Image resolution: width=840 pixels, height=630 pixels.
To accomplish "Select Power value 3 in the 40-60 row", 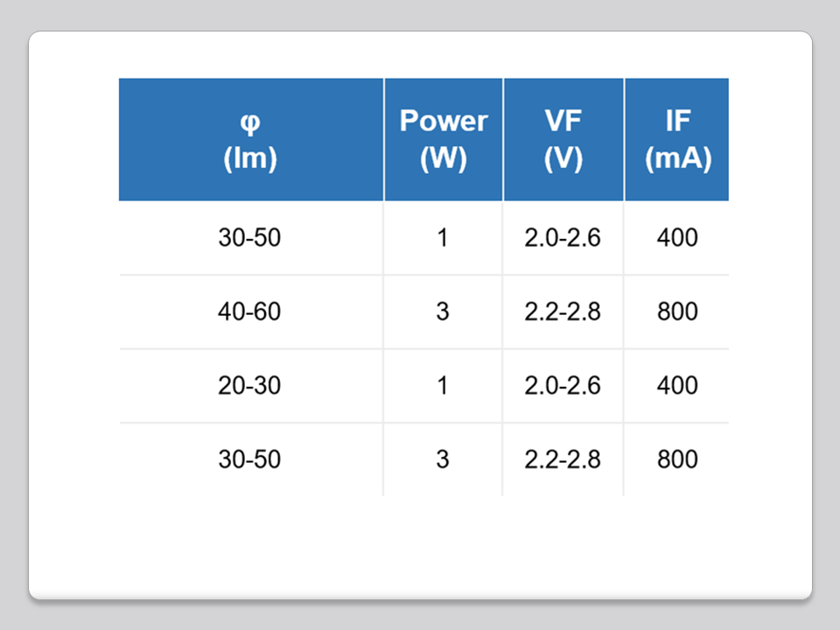I will 443,311.
